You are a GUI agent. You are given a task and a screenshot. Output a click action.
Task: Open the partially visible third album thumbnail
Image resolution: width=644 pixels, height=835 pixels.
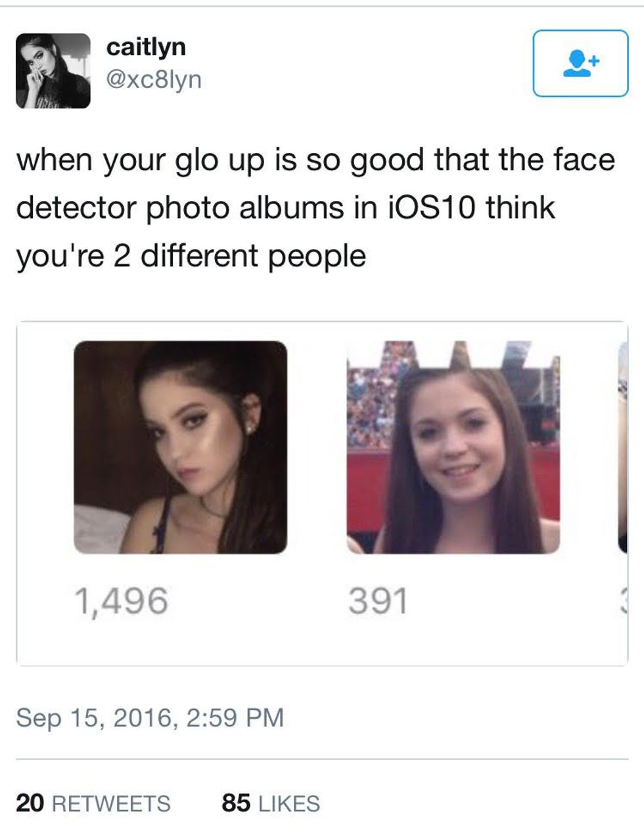coord(623,447)
